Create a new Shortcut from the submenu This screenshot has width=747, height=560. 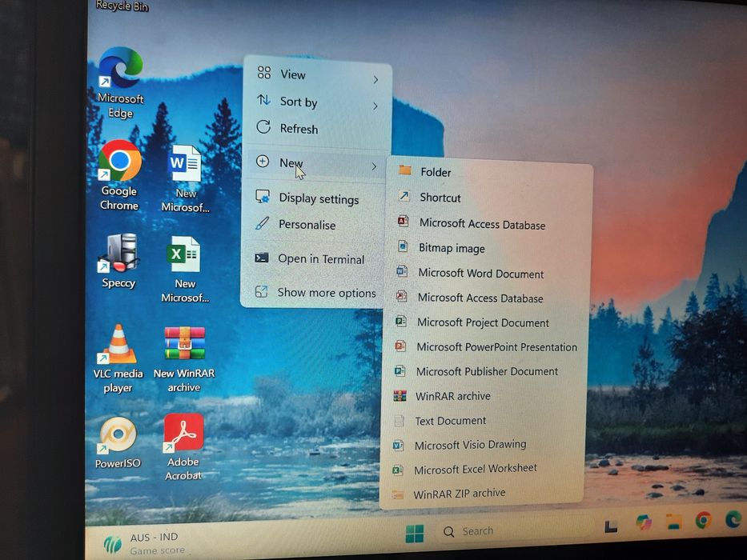490,198
